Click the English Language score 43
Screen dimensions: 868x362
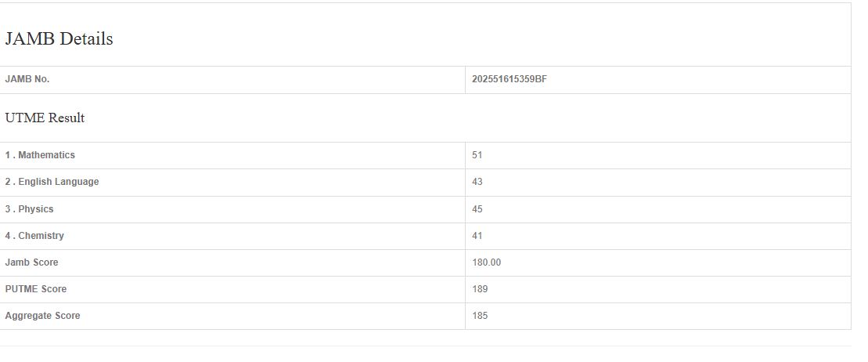[477, 182]
